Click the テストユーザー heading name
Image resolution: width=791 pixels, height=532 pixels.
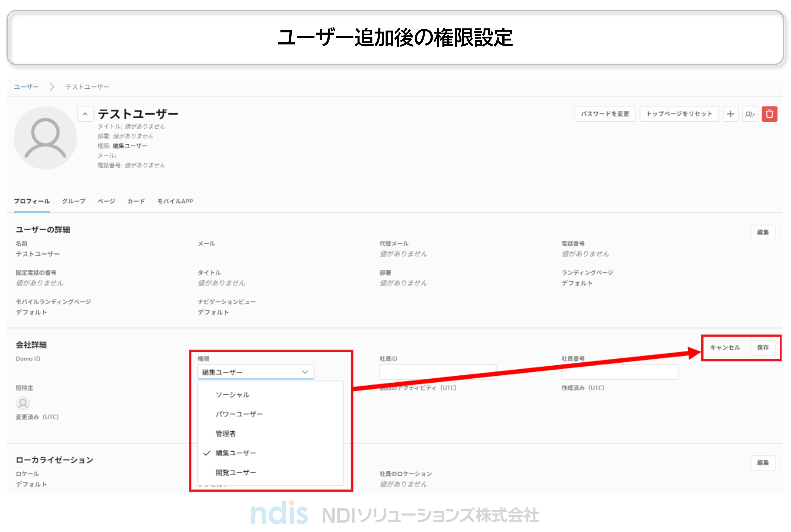coord(138,114)
